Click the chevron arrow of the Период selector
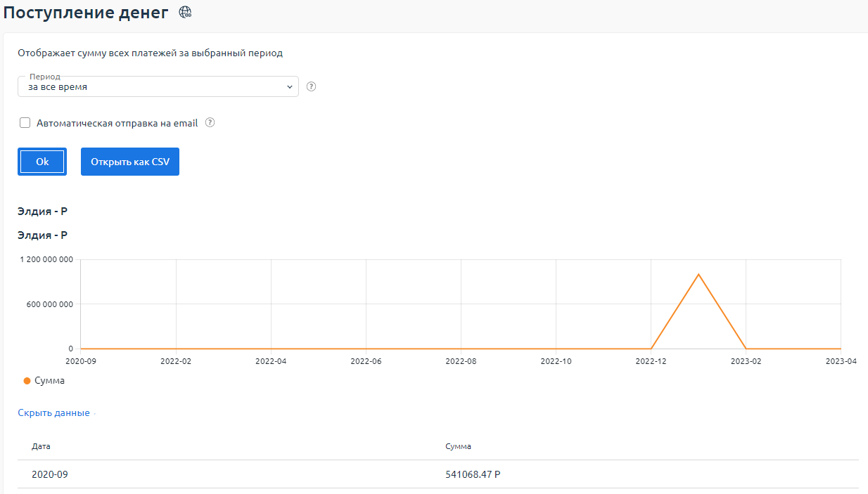This screenshot has height=494, width=868. [x=289, y=87]
